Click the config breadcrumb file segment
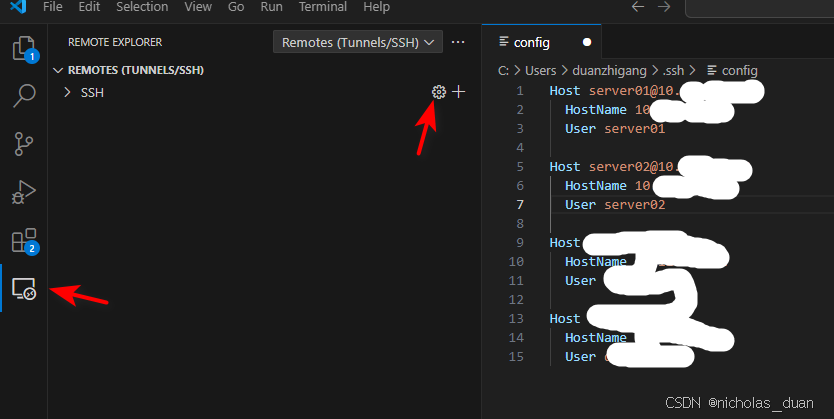The width and height of the screenshot is (834, 419). coord(732,71)
